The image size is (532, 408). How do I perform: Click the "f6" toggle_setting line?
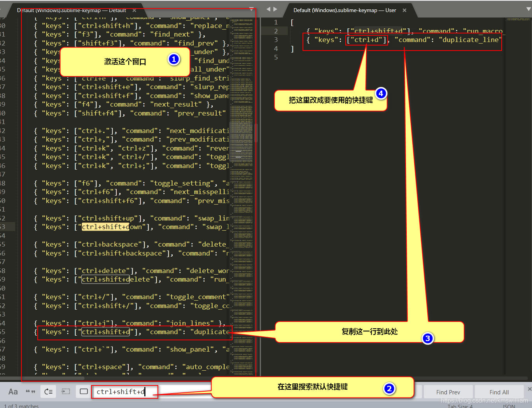(131, 183)
